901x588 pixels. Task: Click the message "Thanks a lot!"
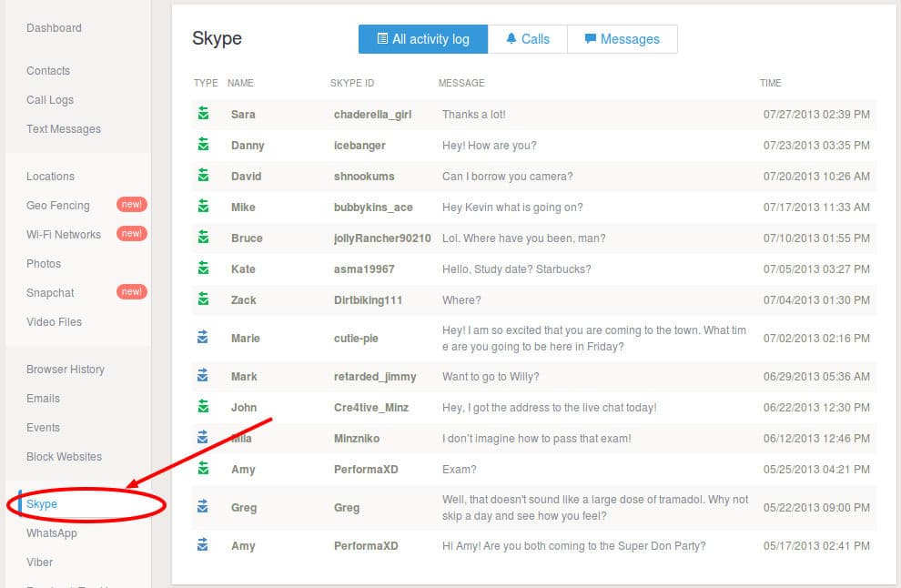coord(474,115)
